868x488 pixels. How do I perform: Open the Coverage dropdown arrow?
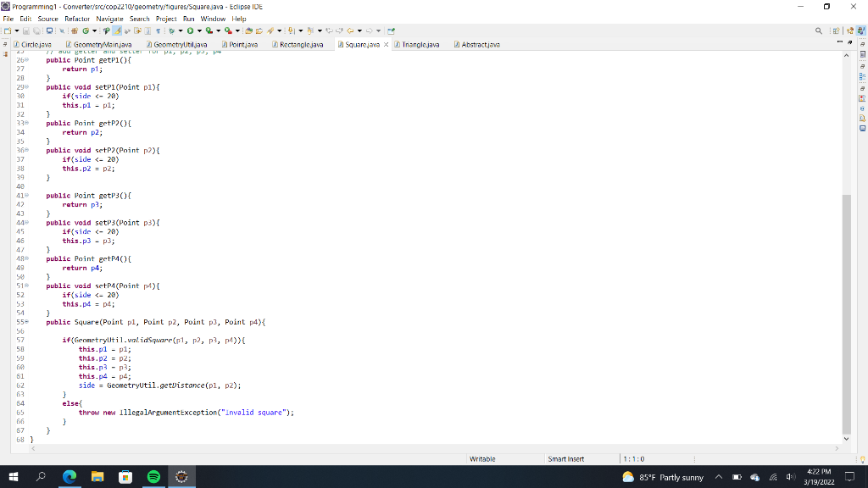click(x=219, y=30)
